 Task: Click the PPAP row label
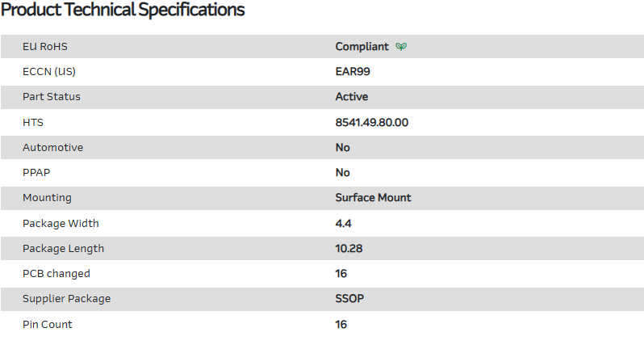click(36, 173)
